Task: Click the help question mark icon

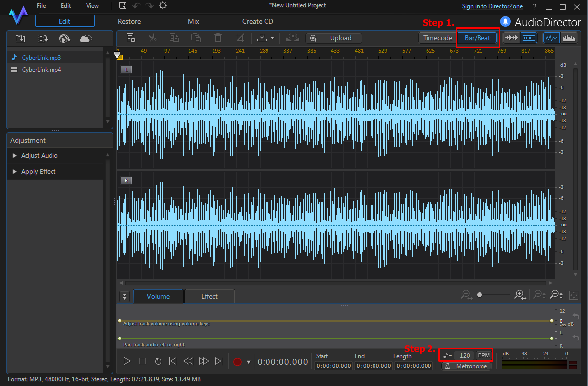Action: (x=535, y=7)
